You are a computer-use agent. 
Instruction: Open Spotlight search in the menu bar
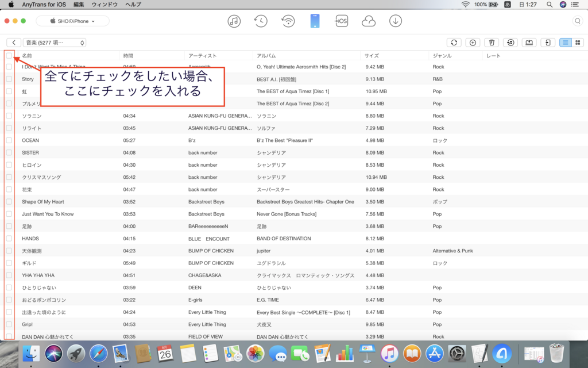tap(550, 5)
